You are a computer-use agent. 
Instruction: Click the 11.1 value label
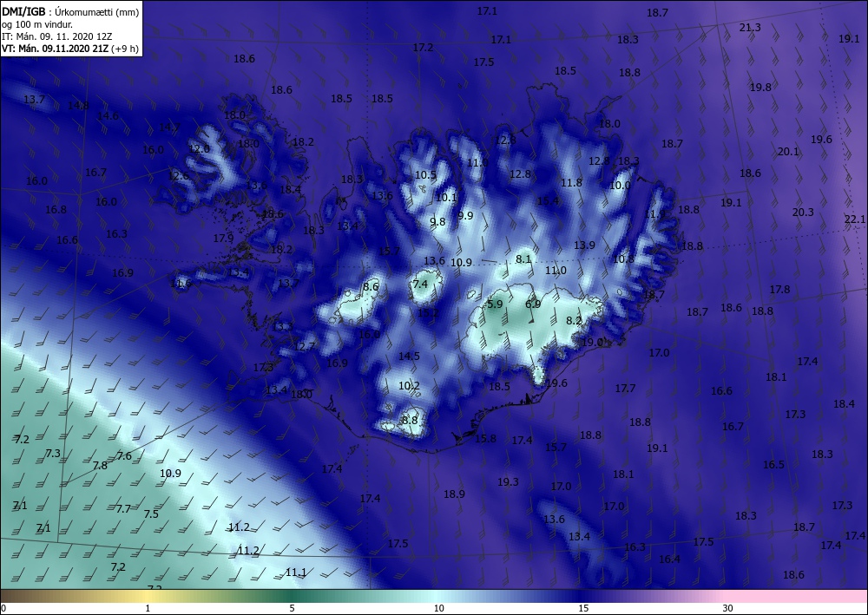[296, 572]
